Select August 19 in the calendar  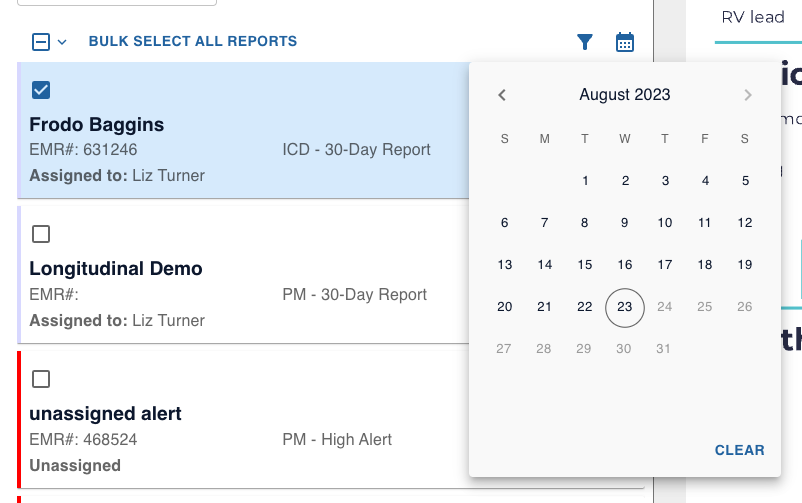[745, 265]
